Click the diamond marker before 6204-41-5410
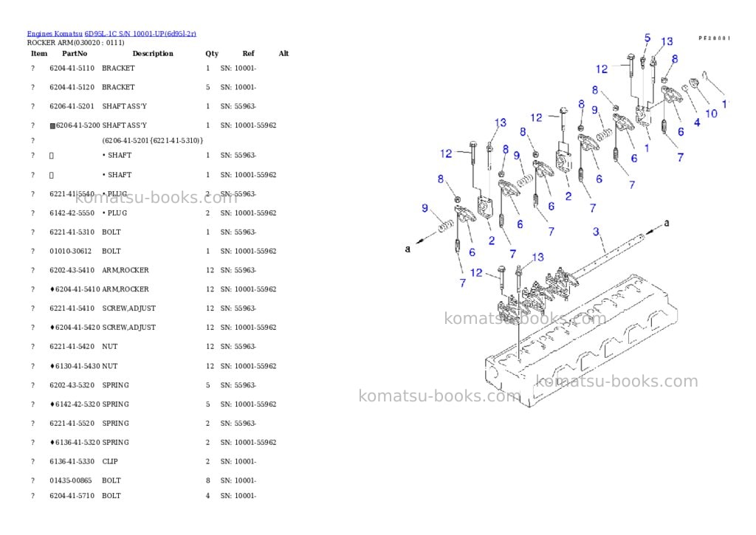756x535 pixels. click(52, 289)
